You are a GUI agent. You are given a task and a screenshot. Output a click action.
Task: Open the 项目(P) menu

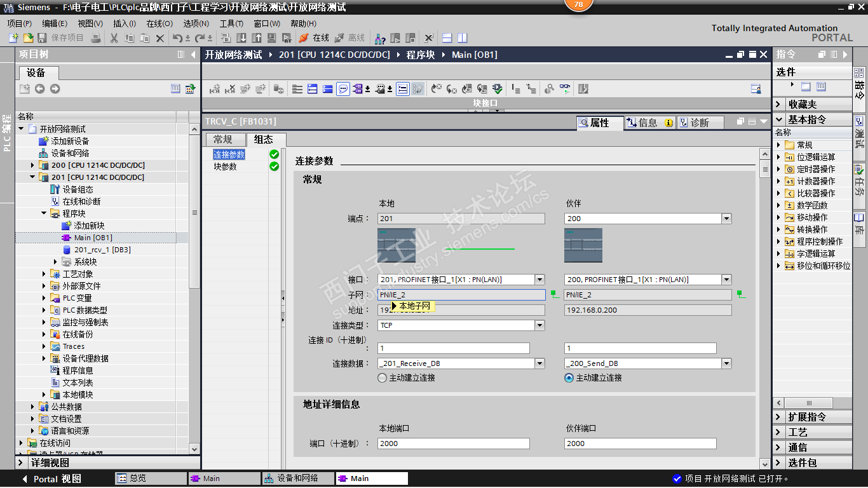20,24
